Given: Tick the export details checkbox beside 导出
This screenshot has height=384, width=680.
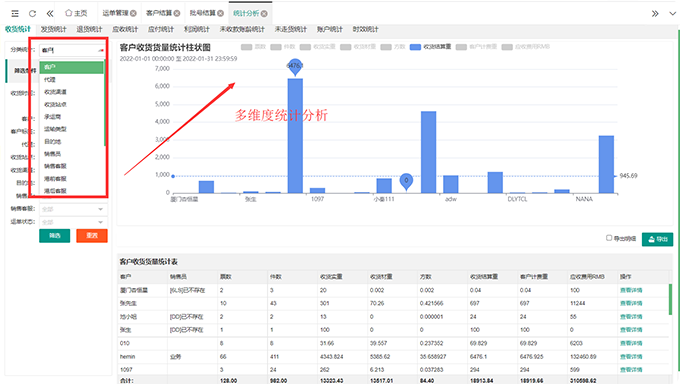Looking at the screenshot, I should pyautogui.click(x=609, y=238).
